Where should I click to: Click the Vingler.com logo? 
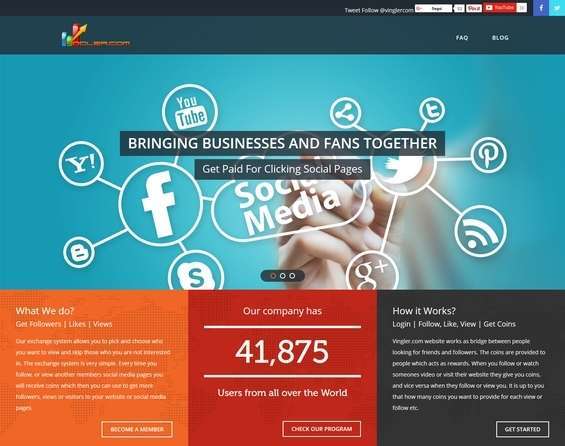click(x=96, y=36)
